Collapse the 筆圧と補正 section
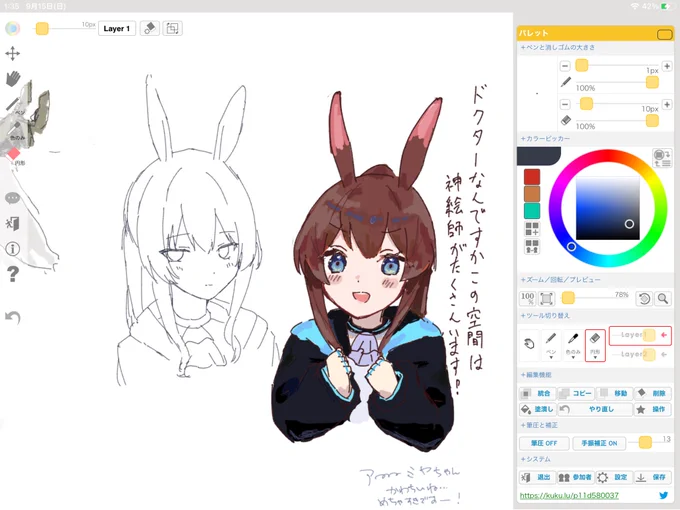680x510 pixels. [539, 425]
